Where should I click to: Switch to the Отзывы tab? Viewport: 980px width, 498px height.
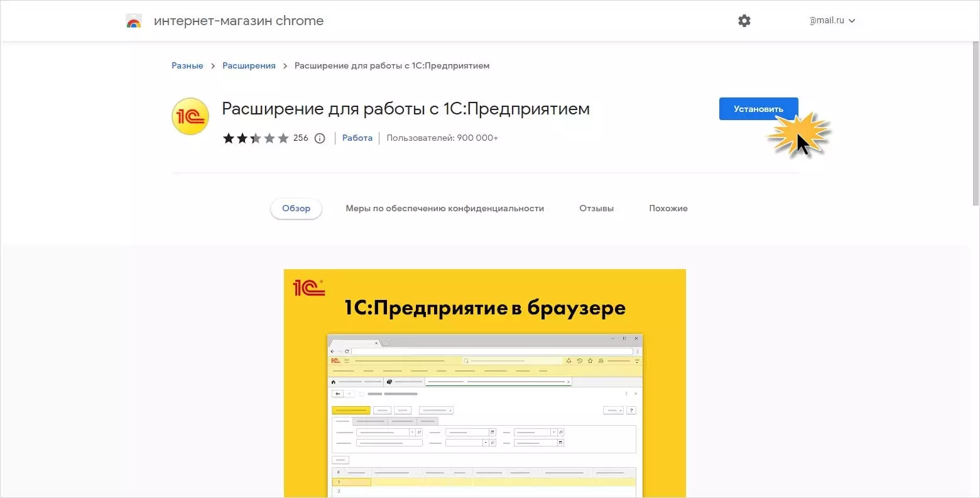point(596,209)
